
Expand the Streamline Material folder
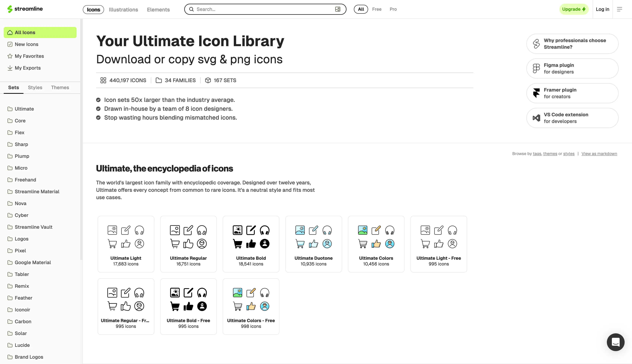point(37,192)
